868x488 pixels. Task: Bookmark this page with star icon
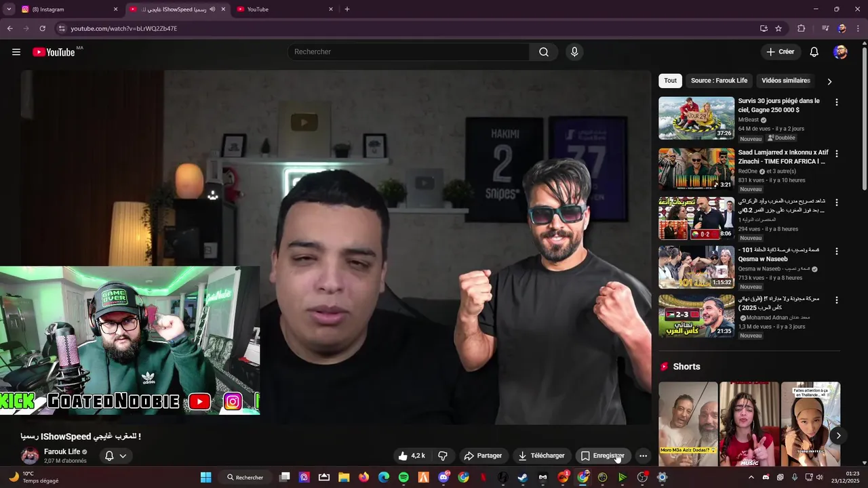click(778, 28)
